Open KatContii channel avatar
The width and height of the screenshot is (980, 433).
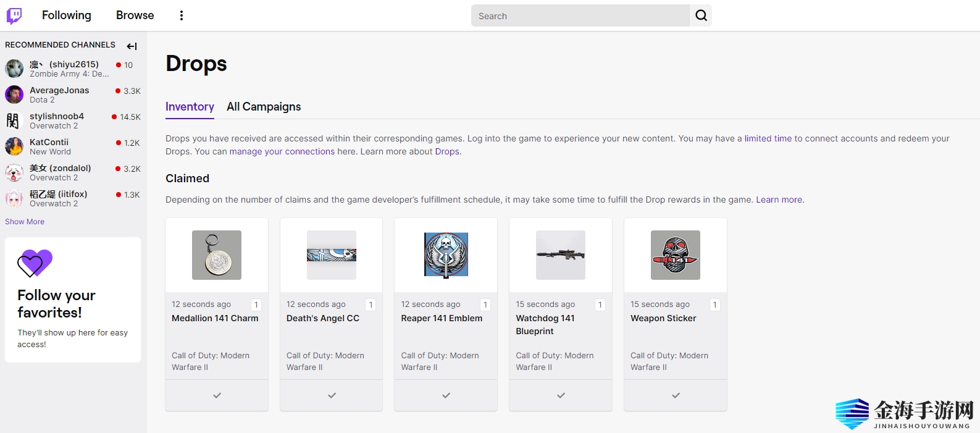point(14,146)
